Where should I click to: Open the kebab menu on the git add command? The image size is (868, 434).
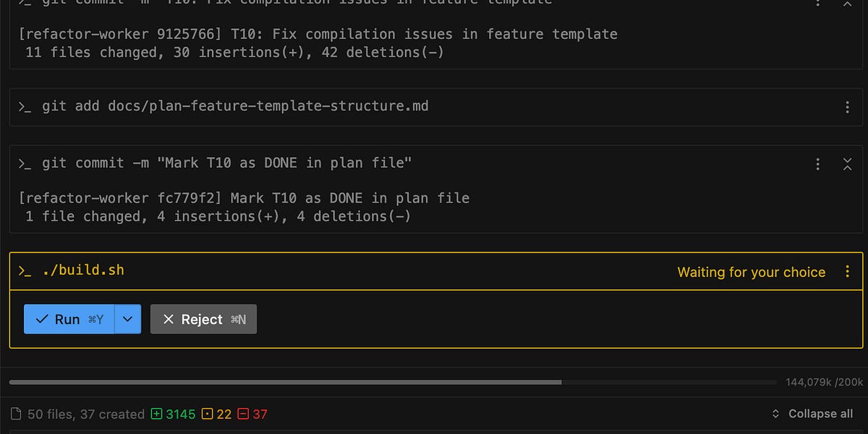847,107
